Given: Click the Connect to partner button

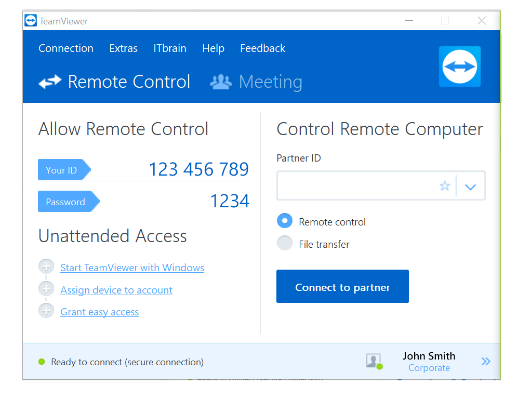Looking at the screenshot, I should [x=342, y=286].
